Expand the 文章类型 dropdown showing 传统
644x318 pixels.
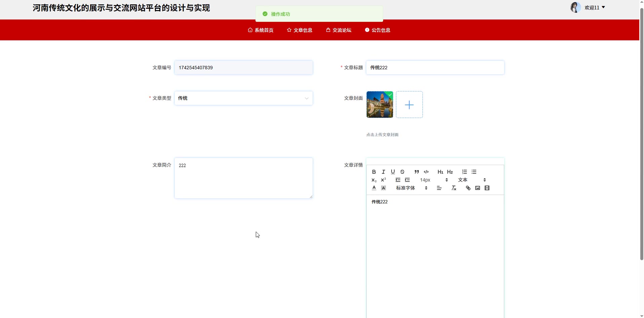243,98
